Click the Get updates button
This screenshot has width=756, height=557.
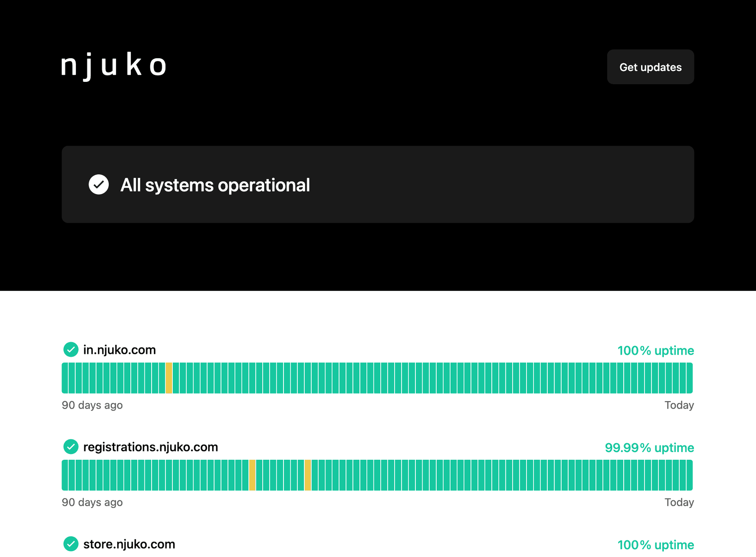tap(650, 67)
